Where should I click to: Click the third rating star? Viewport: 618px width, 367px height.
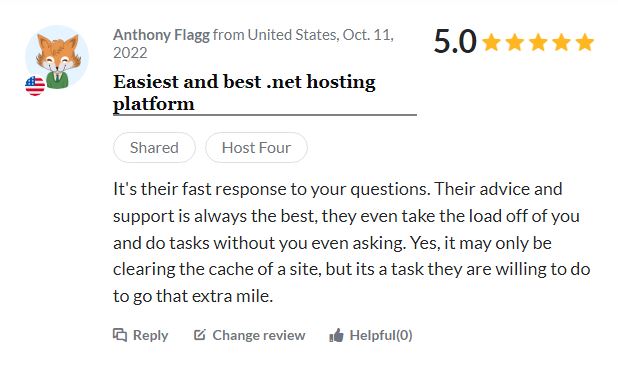tap(538, 42)
